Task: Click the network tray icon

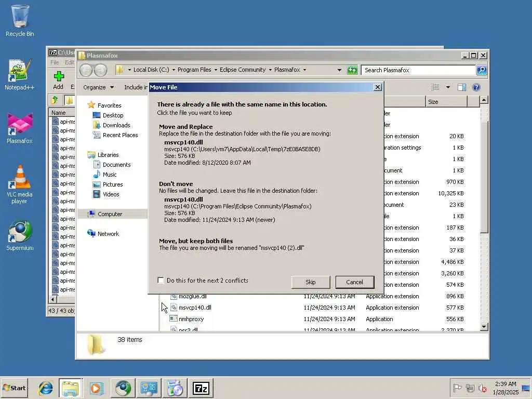Action: 470,388
